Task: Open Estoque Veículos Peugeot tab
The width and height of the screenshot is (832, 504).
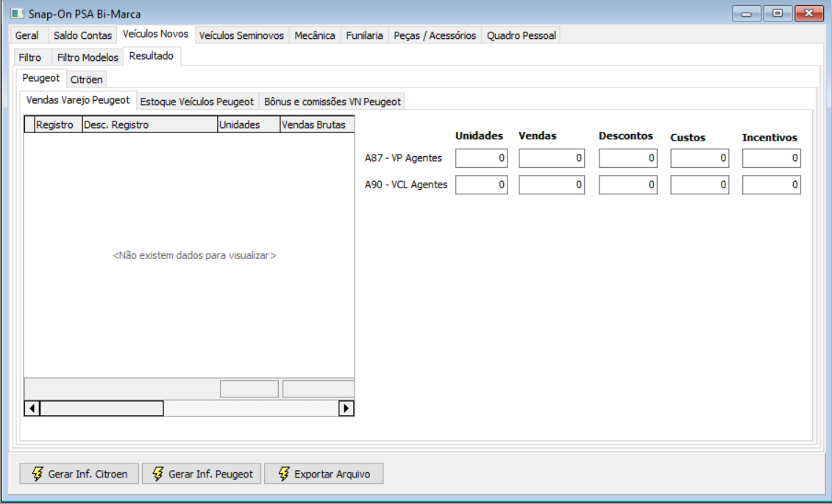Action: (197, 102)
